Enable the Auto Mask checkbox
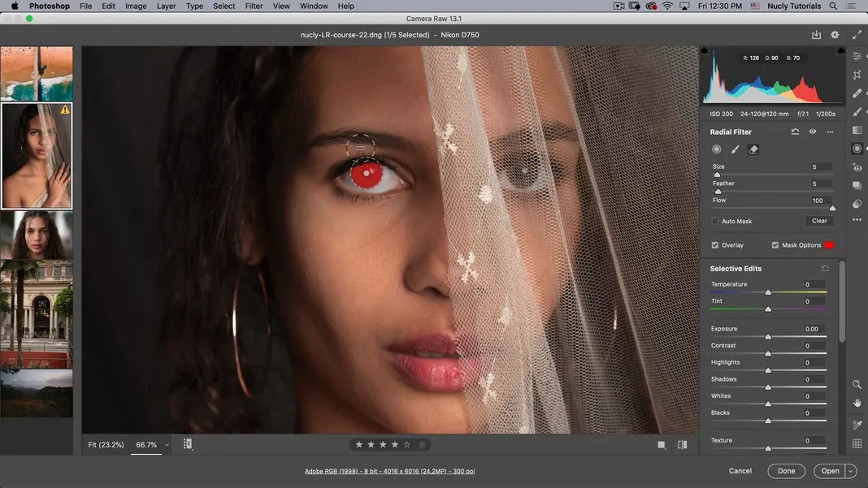 click(714, 222)
